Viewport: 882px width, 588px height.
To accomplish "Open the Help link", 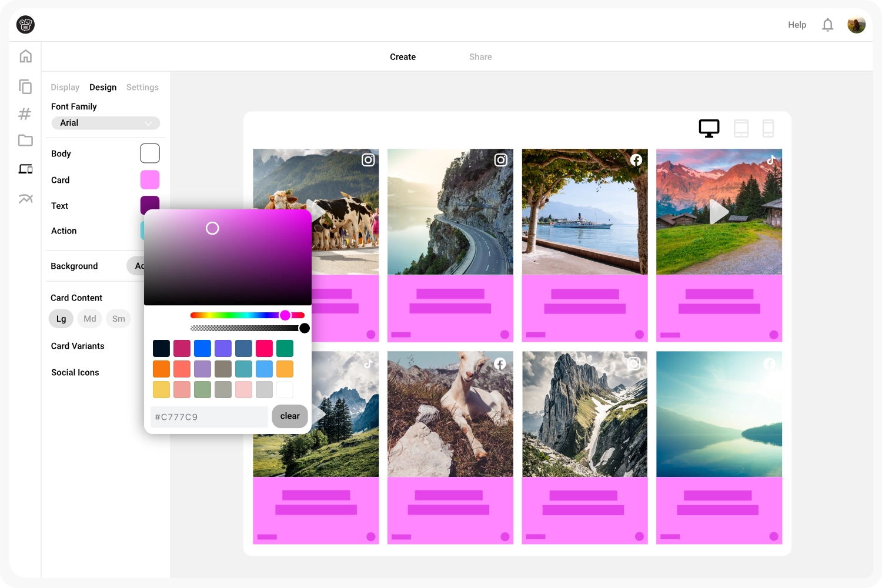I will point(797,25).
